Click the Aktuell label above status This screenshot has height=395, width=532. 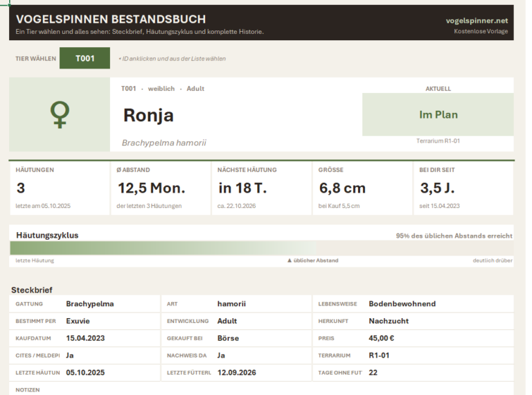438,89
